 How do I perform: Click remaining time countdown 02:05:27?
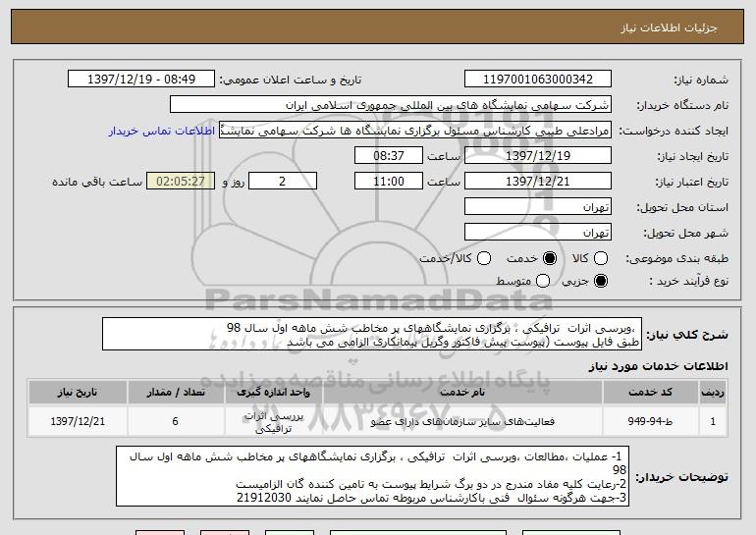click(x=181, y=182)
